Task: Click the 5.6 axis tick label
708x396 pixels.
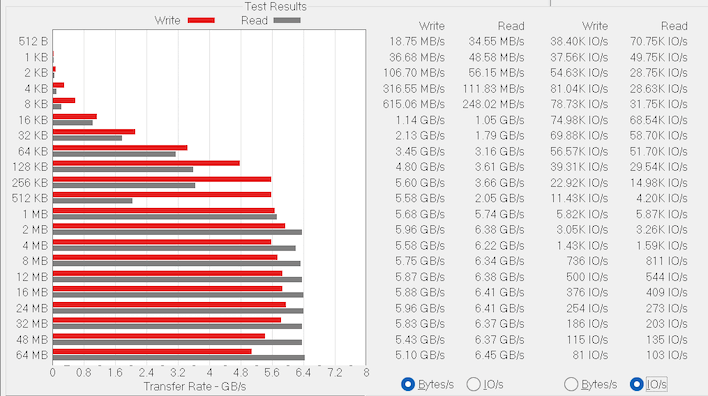Action: pyautogui.click(x=272, y=373)
